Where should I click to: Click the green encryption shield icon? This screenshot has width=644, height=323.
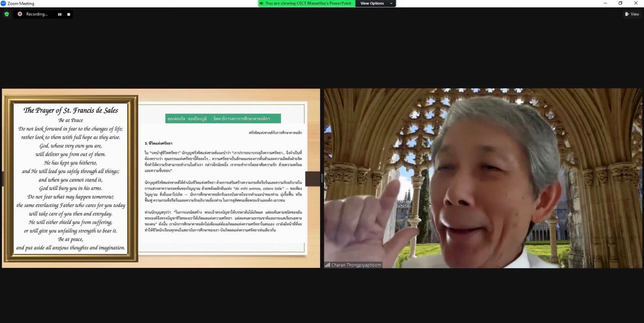pyautogui.click(x=6, y=14)
